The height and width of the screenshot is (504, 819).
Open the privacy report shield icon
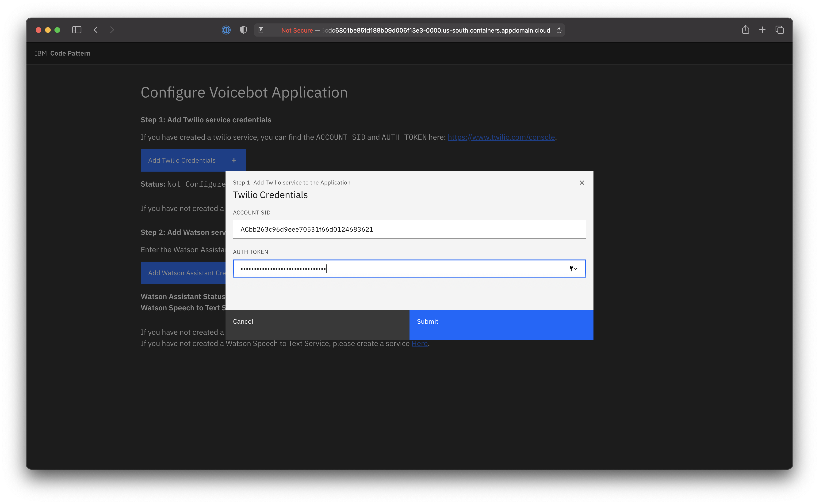point(244,30)
